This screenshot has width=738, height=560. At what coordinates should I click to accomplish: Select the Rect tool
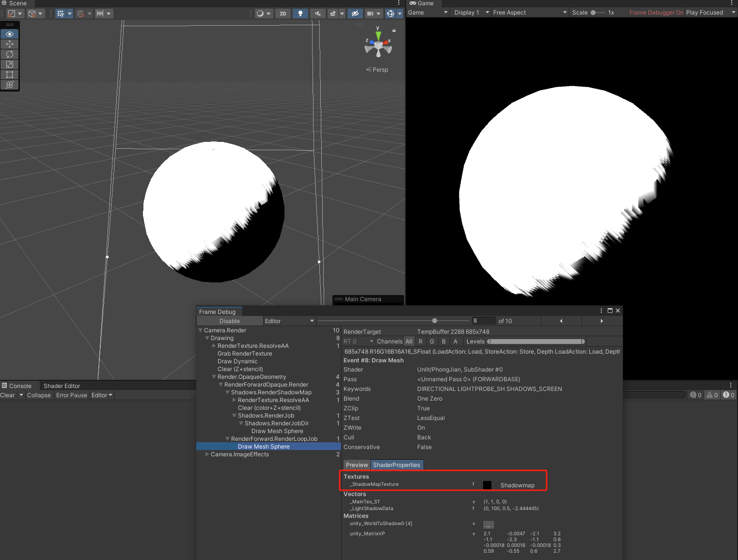(x=10, y=75)
